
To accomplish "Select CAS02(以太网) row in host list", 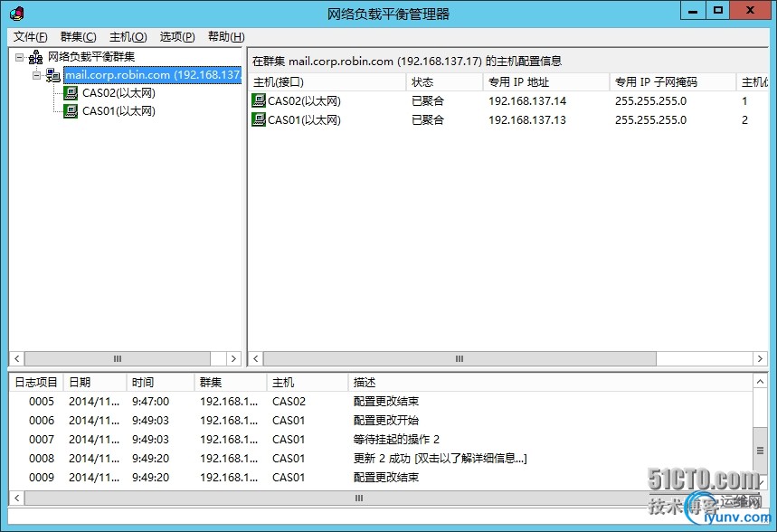I will pos(508,100).
